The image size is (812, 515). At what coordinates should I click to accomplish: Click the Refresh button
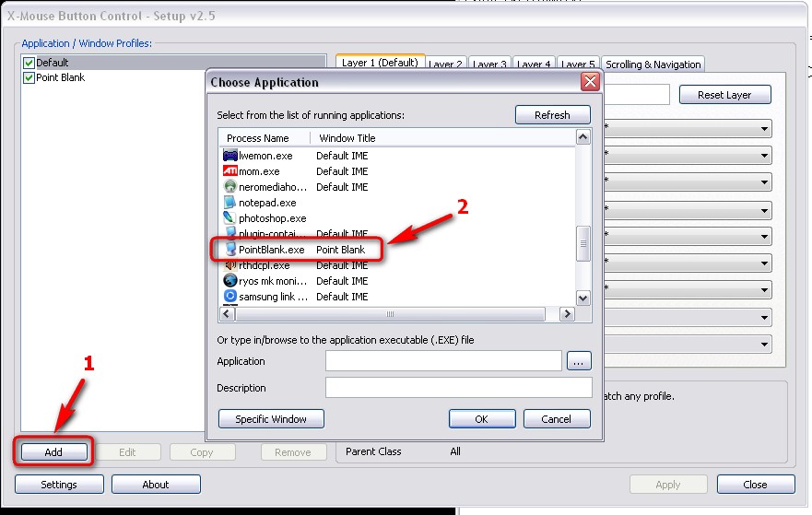(x=553, y=115)
